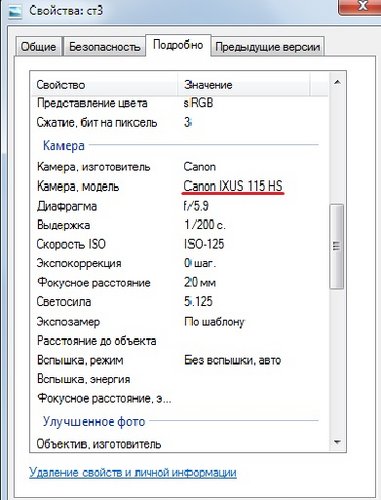Click the 5.125 value

click(x=198, y=302)
